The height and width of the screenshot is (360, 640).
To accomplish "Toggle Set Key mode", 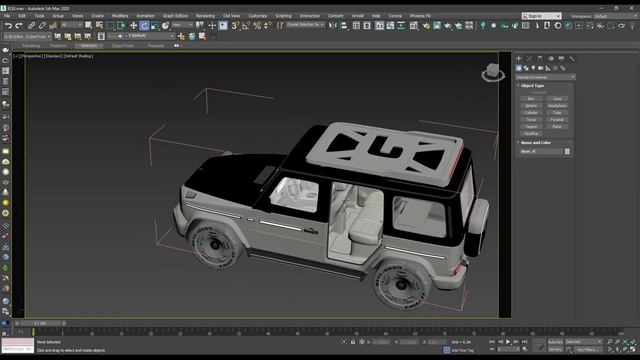I will [x=555, y=349].
